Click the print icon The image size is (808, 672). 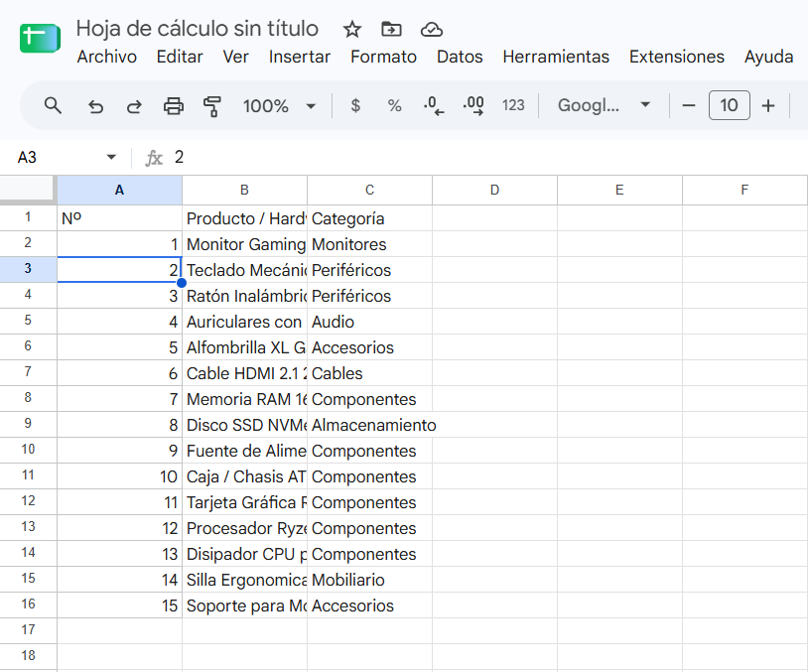tap(173, 106)
